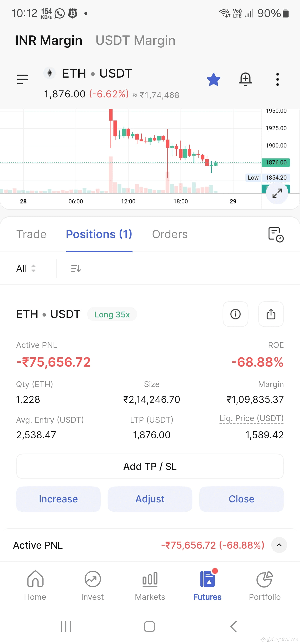Toggle the blue favorite star

pyautogui.click(x=214, y=79)
